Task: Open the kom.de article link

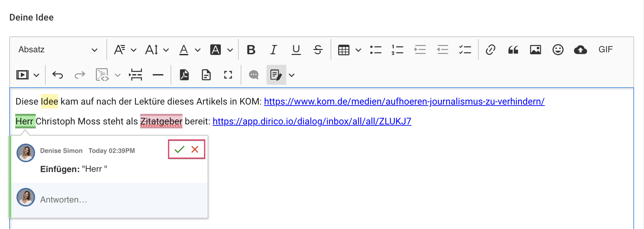Action: 404,101
